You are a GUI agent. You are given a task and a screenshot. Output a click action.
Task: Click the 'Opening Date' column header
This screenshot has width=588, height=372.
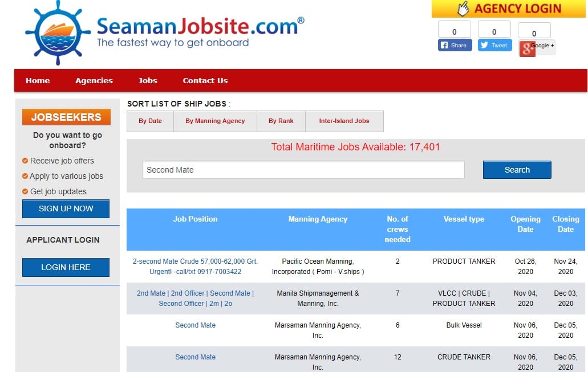(525, 224)
